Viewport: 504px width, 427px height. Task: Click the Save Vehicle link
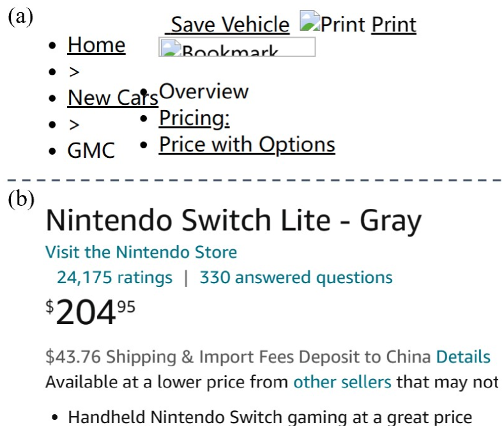[x=227, y=25]
